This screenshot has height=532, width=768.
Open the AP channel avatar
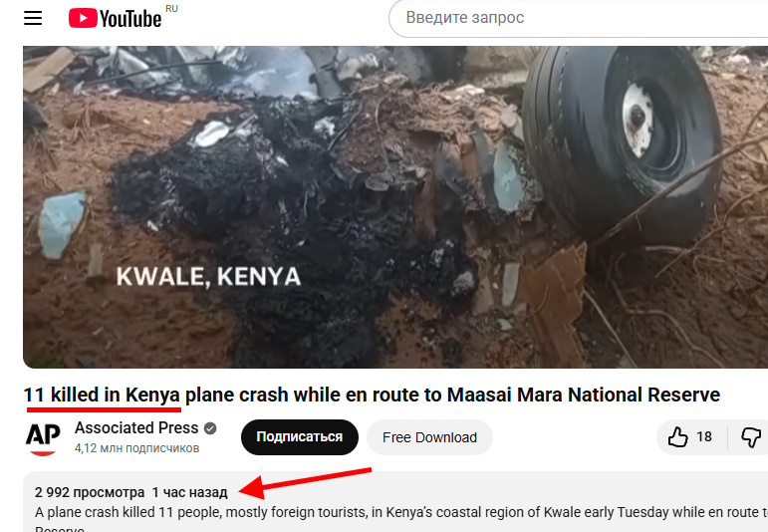pyautogui.click(x=43, y=437)
